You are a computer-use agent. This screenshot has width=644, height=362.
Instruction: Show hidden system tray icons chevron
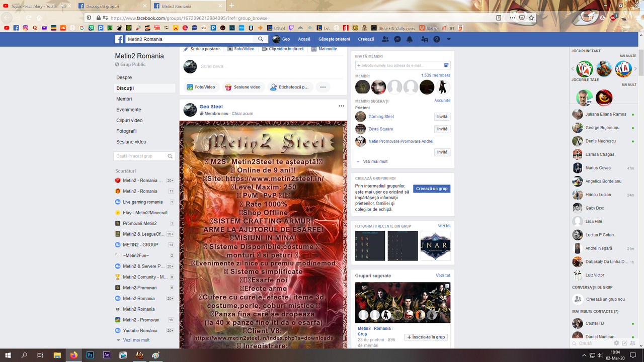pyautogui.click(x=584, y=355)
